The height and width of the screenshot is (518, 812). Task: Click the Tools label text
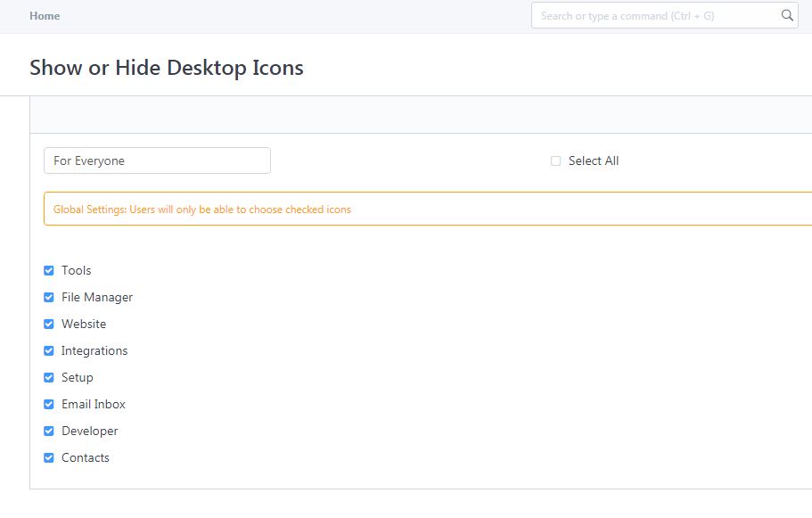point(76,270)
